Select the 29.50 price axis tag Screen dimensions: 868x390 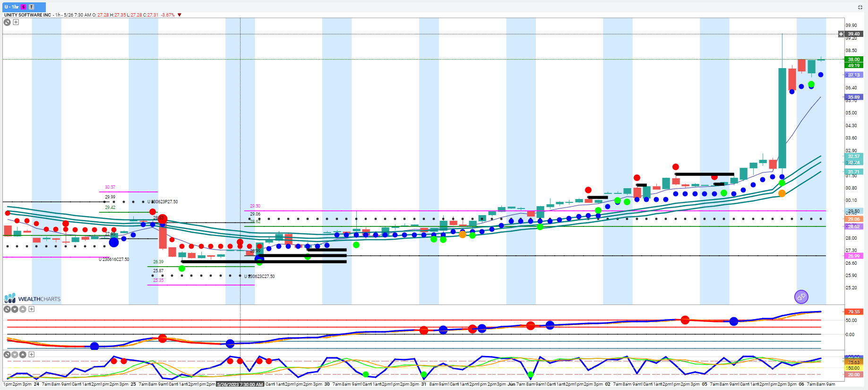click(854, 211)
